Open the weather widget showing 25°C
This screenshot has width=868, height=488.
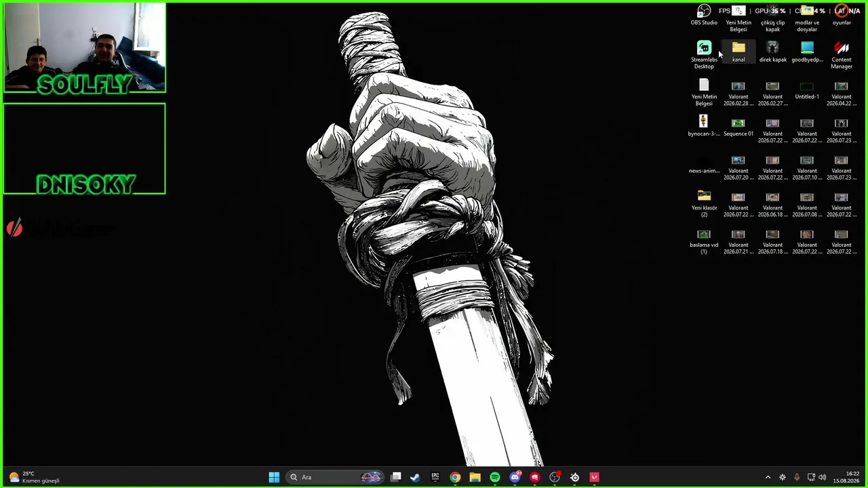click(x=34, y=477)
